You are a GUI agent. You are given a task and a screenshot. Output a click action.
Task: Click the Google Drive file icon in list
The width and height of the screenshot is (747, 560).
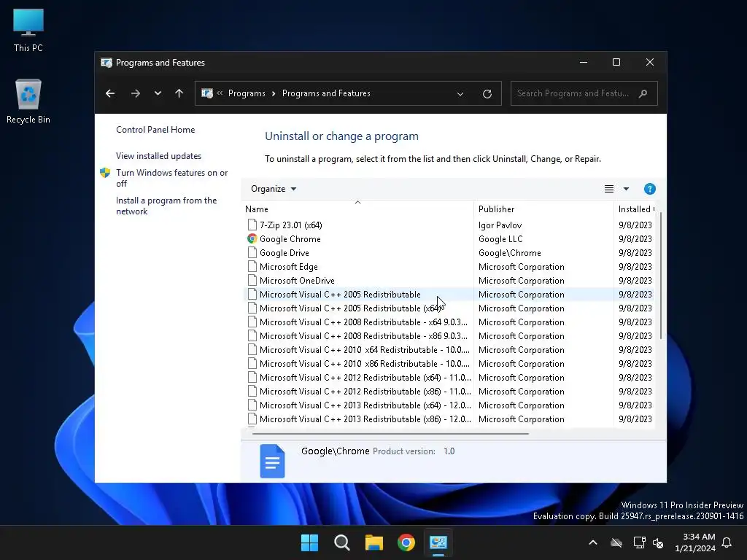click(252, 253)
